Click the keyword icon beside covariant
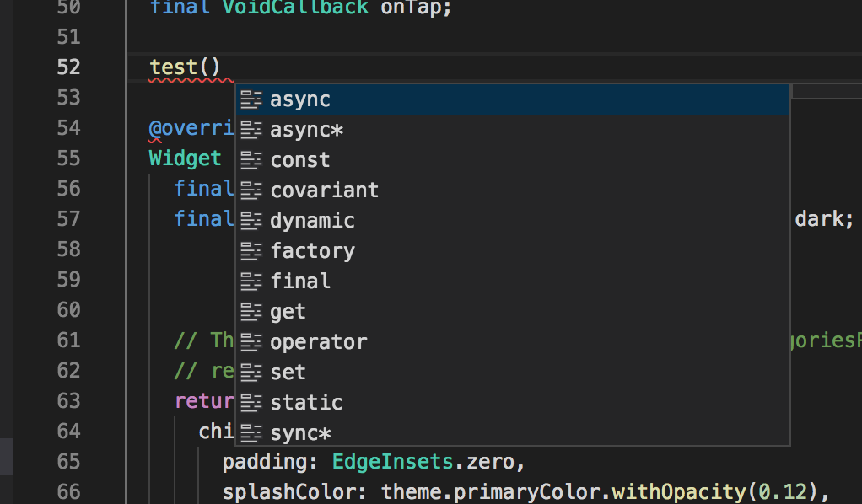Image resolution: width=862 pixels, height=504 pixels. pyautogui.click(x=251, y=190)
